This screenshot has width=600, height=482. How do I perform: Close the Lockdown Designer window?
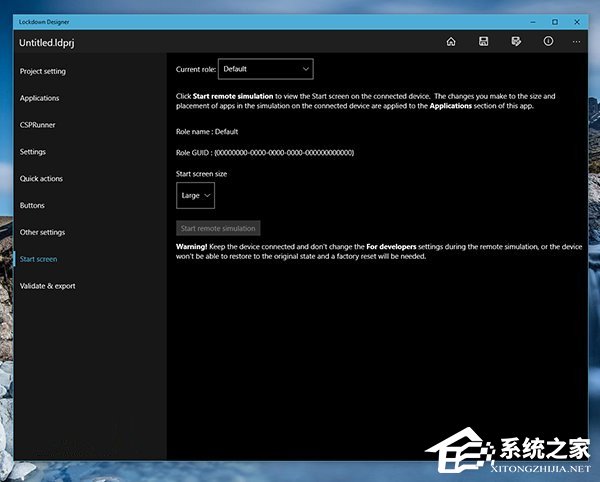577,22
